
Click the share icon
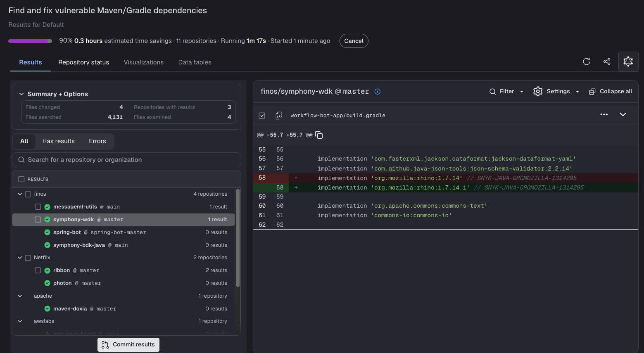(x=607, y=62)
